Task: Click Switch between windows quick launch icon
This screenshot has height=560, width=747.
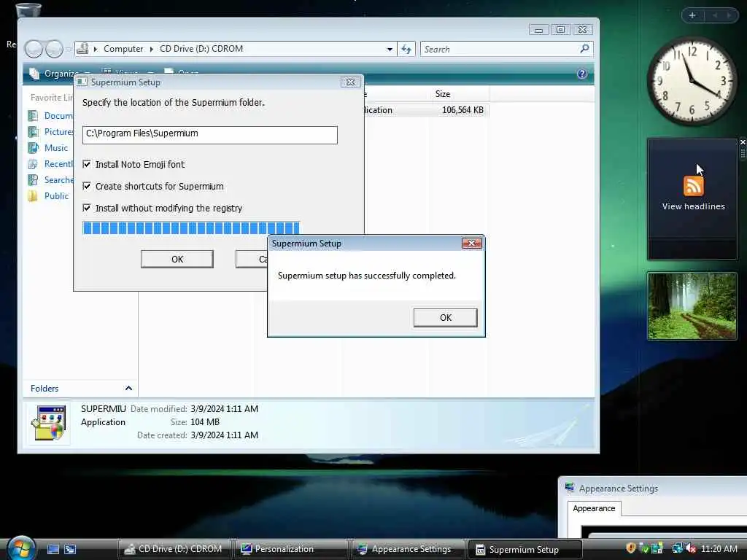Action: coord(70,549)
